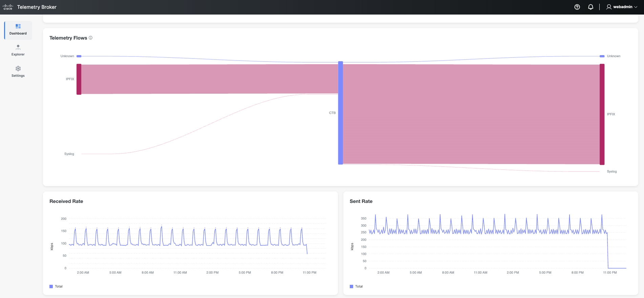Select the IPFIX output node bar
This screenshot has width=644, height=298.
coord(602,114)
